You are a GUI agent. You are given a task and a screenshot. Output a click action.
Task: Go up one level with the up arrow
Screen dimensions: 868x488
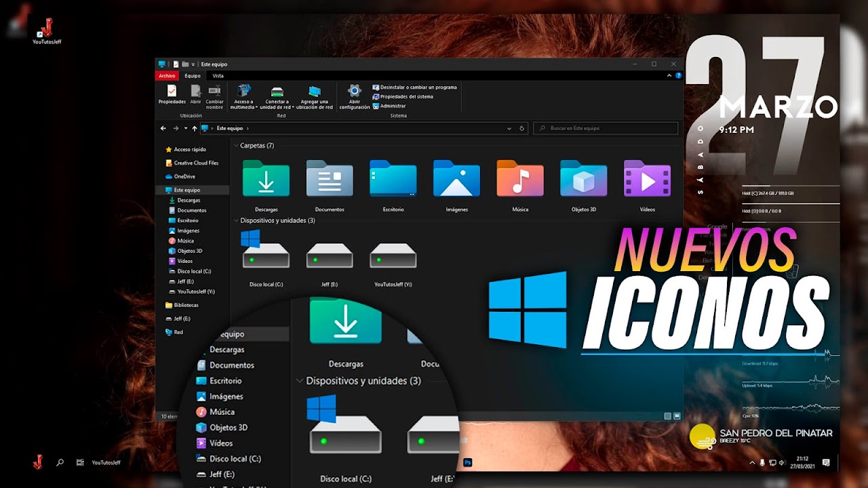click(195, 128)
